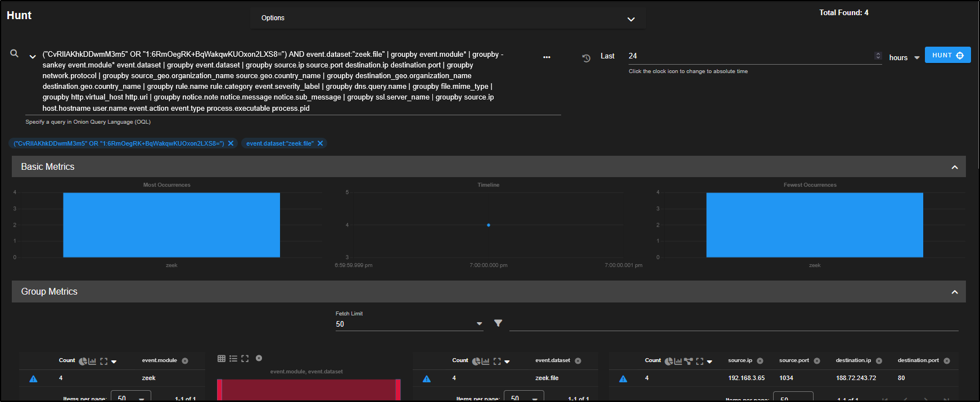Expand the Options dropdown panel
Viewport: 980px width, 402px height.
(631, 19)
